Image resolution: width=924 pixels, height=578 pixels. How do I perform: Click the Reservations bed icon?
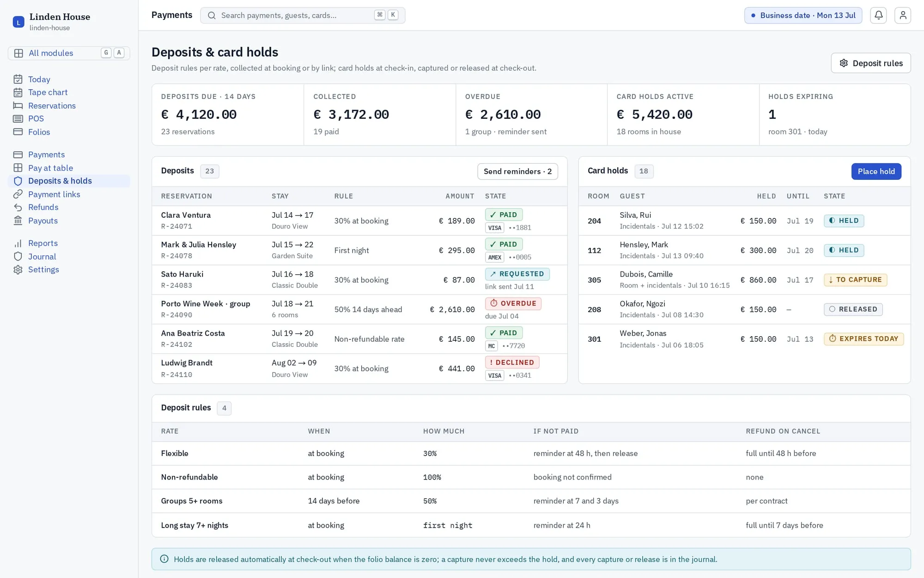18,105
